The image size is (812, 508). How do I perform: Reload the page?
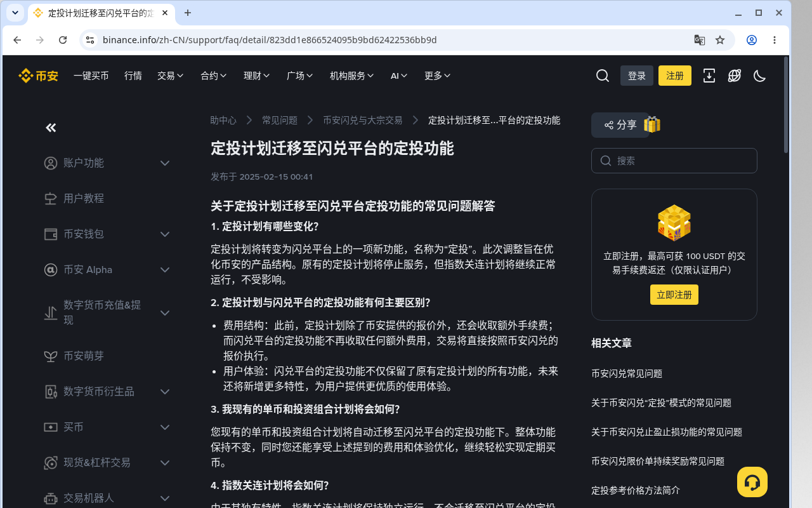63,40
